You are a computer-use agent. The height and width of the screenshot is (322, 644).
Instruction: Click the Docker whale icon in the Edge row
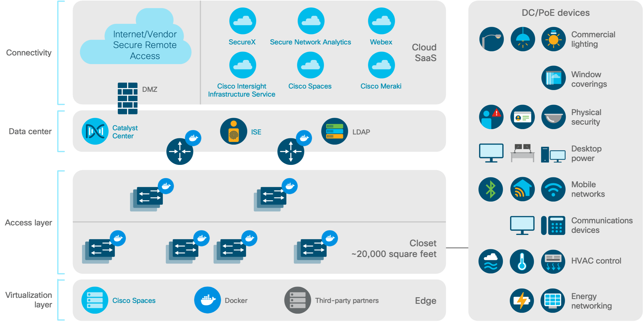(208, 300)
